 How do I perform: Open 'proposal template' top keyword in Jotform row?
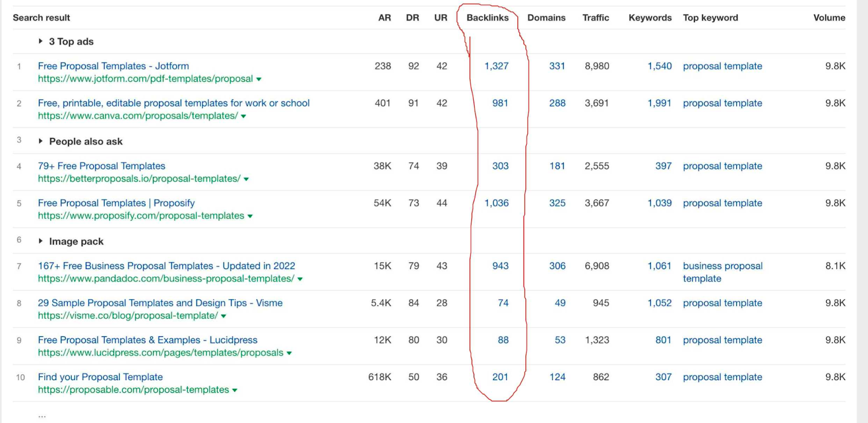point(723,66)
